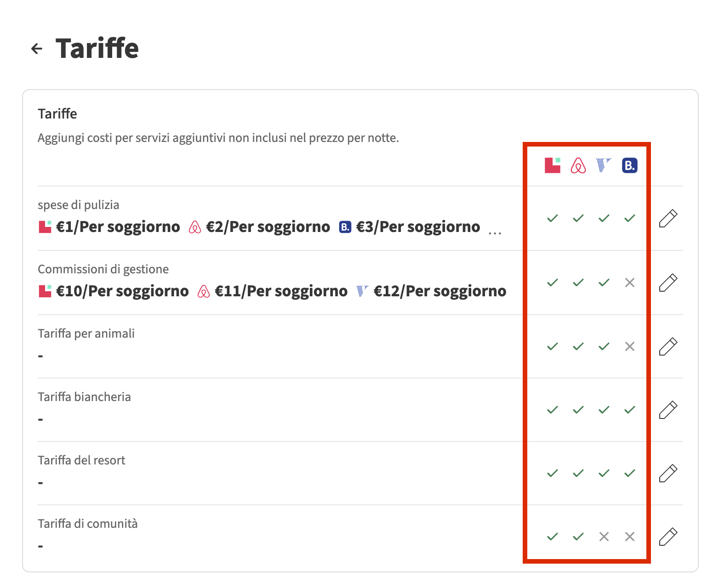Click the Tariffa del resort row label
This screenshot has height=588, width=719.
coord(81,460)
